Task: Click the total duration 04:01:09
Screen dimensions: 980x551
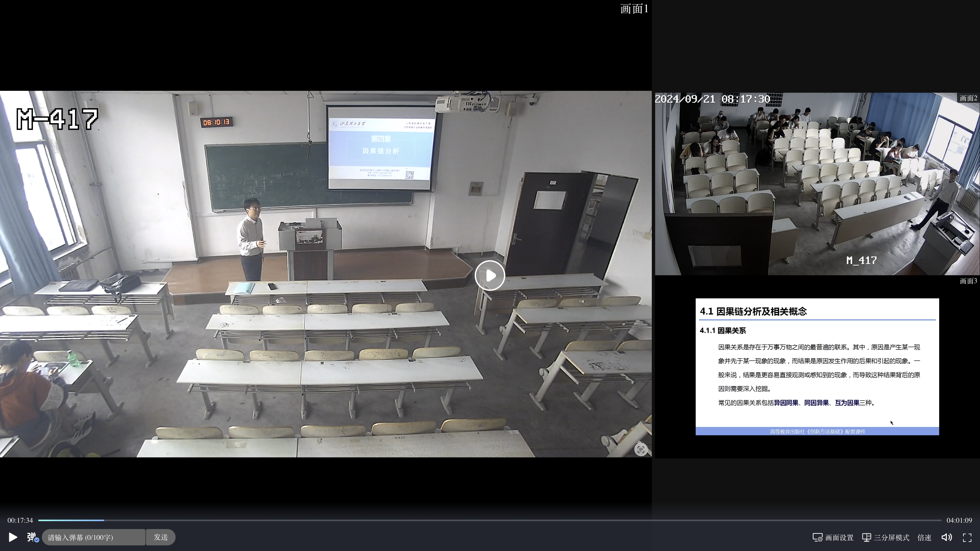Action: point(959,520)
